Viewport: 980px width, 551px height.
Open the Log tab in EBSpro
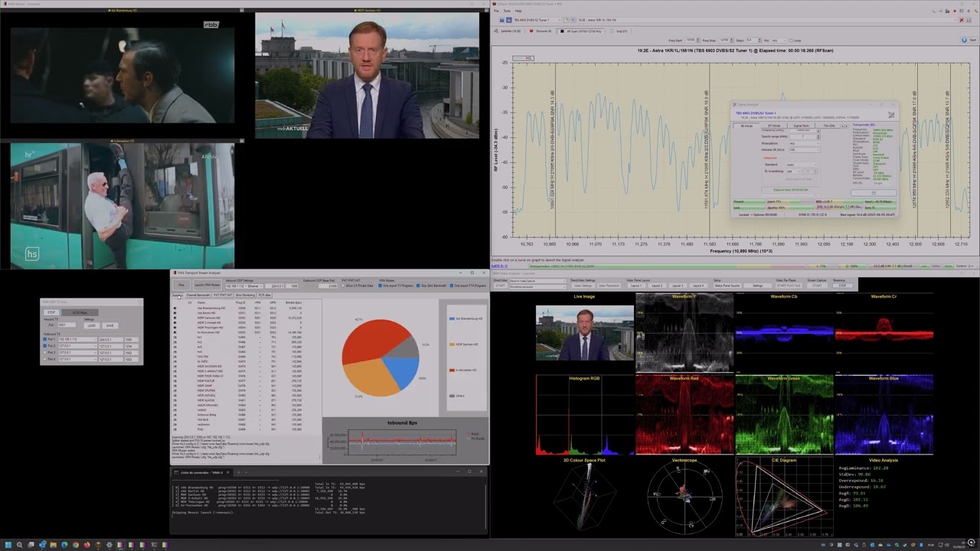click(x=618, y=31)
